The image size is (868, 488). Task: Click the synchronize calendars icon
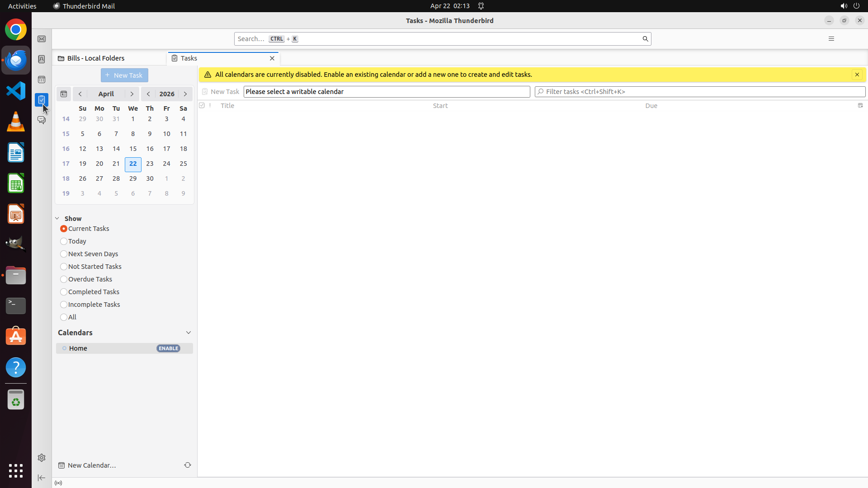pos(188,465)
